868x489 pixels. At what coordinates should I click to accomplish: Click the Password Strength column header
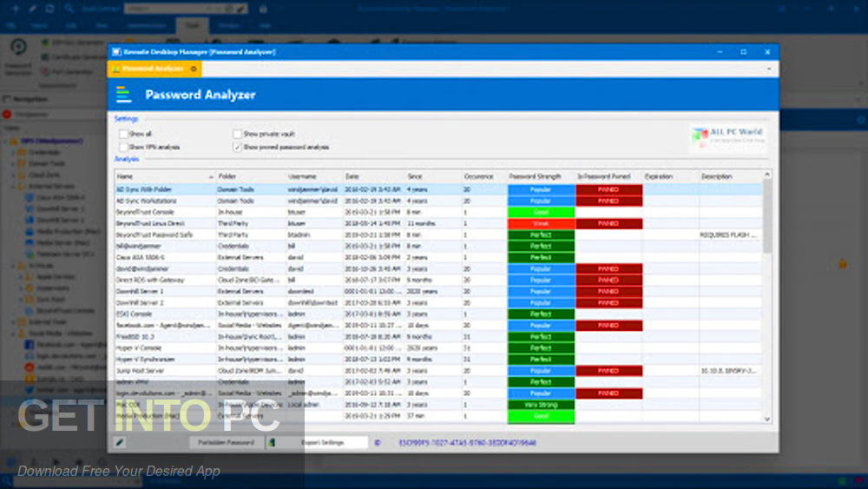click(x=540, y=176)
